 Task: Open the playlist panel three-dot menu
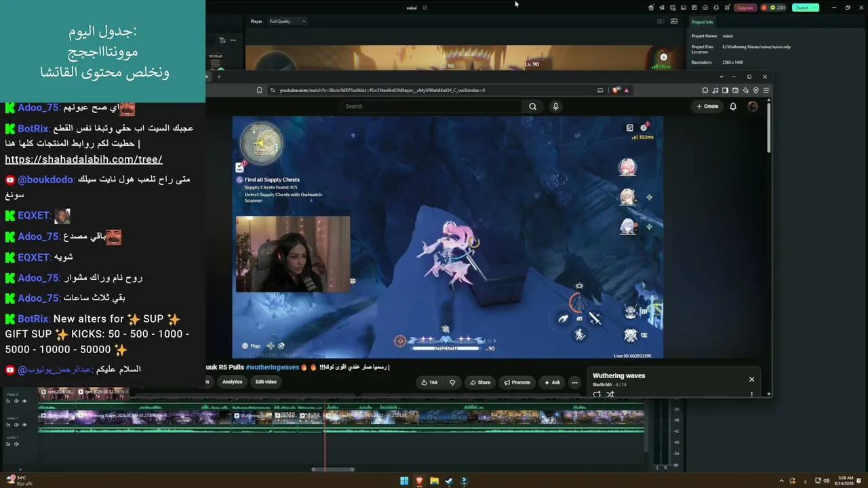click(x=751, y=394)
